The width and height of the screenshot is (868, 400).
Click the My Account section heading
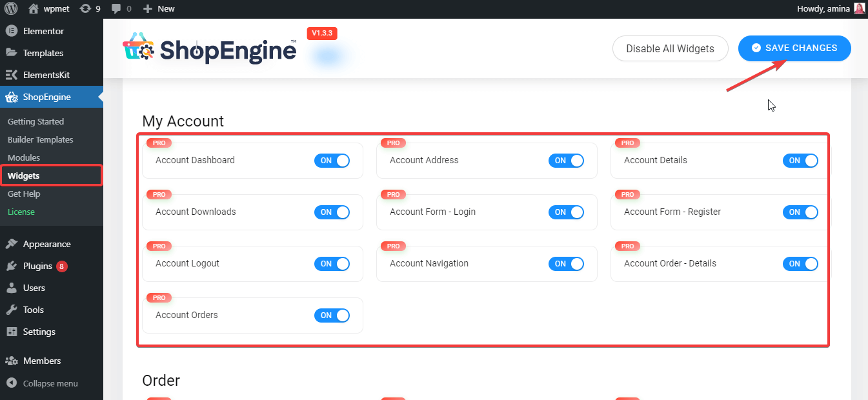tap(183, 121)
